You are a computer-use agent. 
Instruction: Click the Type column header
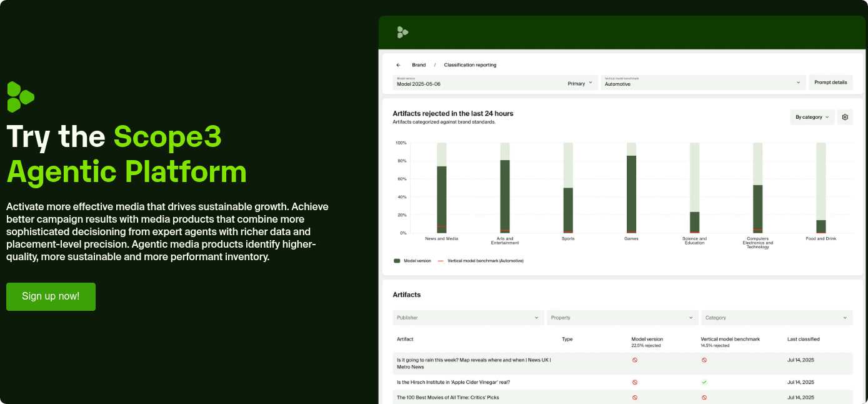coord(567,339)
